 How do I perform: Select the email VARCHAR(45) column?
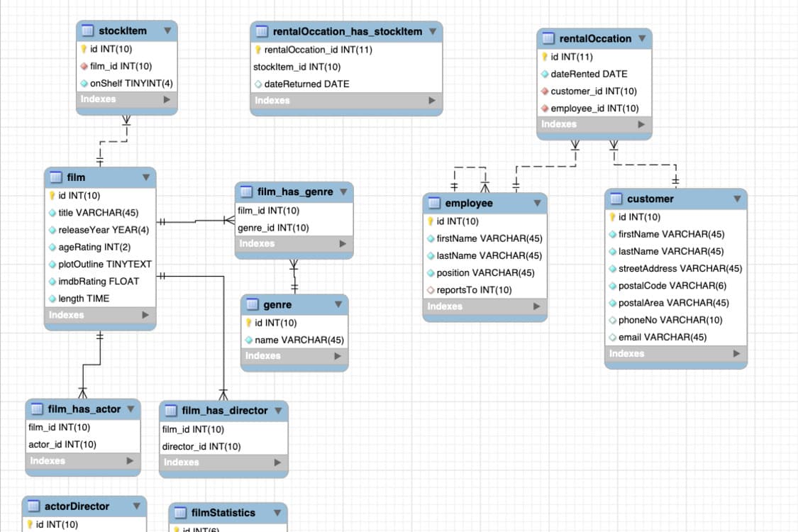click(662, 337)
